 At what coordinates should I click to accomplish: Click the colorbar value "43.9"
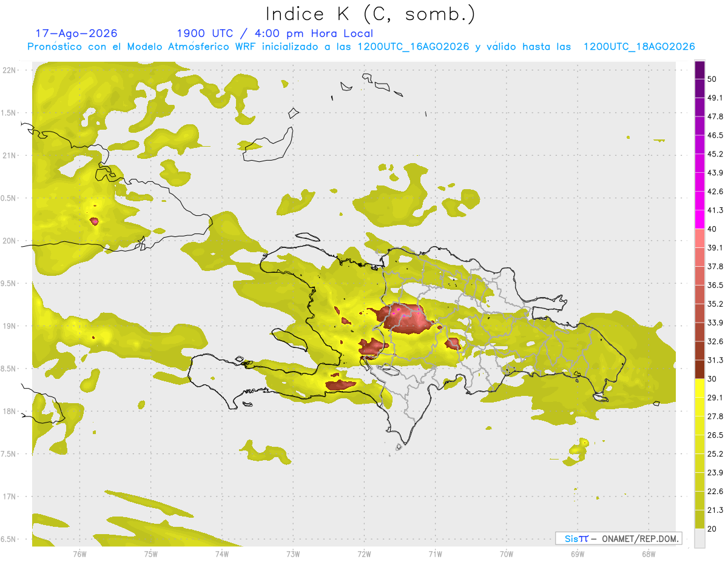(716, 173)
